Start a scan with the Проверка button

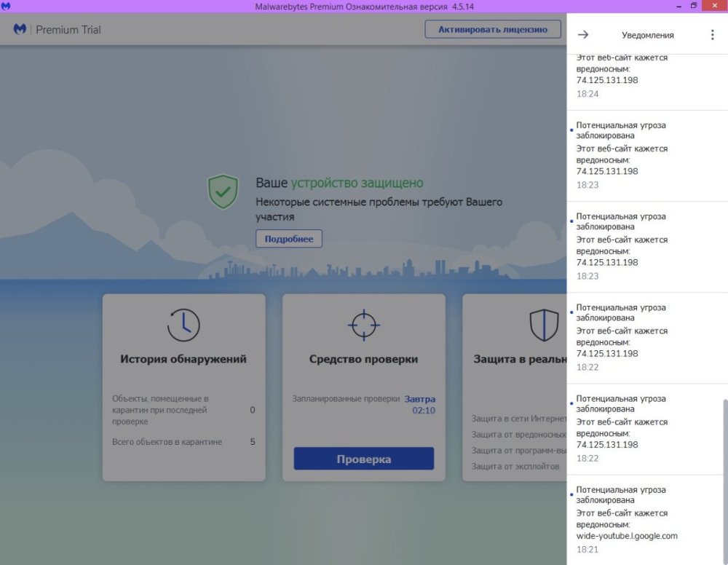pos(363,459)
